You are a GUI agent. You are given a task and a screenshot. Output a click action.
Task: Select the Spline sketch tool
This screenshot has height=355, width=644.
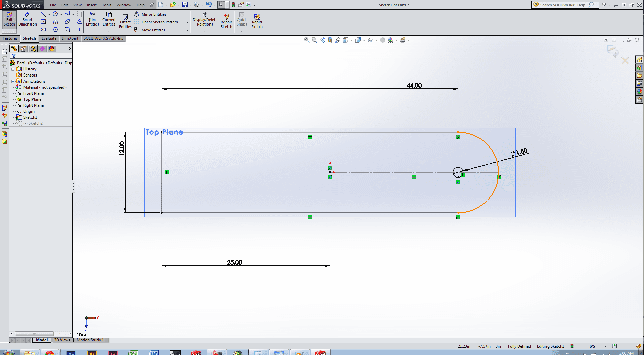[x=67, y=14]
